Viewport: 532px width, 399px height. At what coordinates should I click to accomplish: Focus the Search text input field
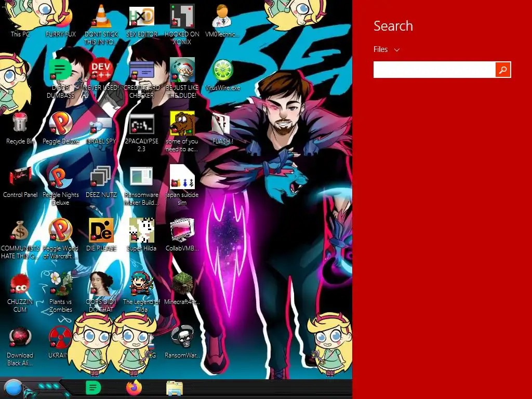[434, 70]
